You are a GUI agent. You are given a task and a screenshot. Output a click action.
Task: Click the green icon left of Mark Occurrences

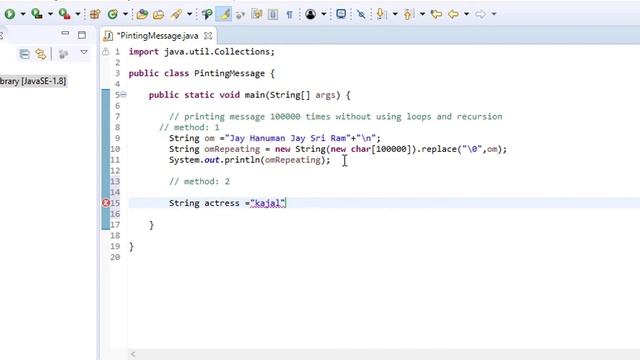(207, 14)
